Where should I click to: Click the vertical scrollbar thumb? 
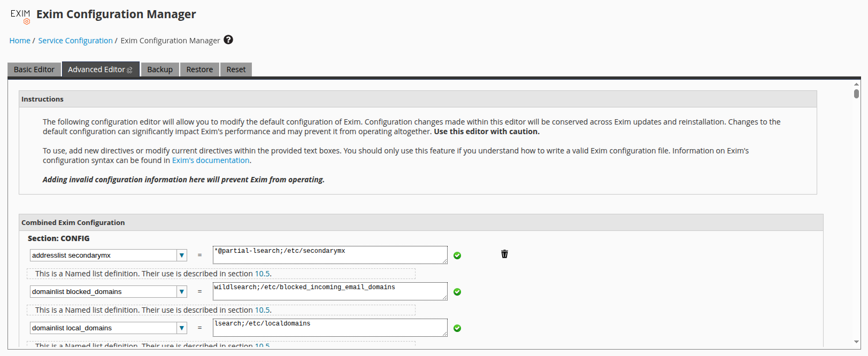(856, 94)
